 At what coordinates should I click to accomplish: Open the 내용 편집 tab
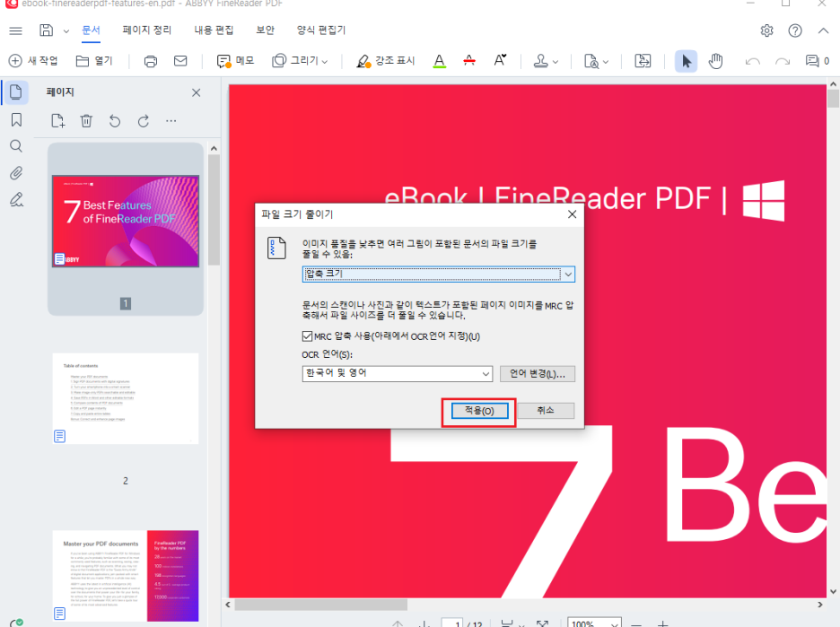click(x=214, y=30)
